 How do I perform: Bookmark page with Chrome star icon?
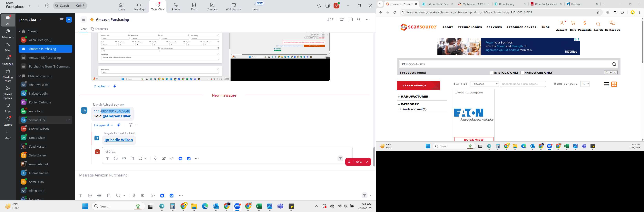tap(598, 13)
